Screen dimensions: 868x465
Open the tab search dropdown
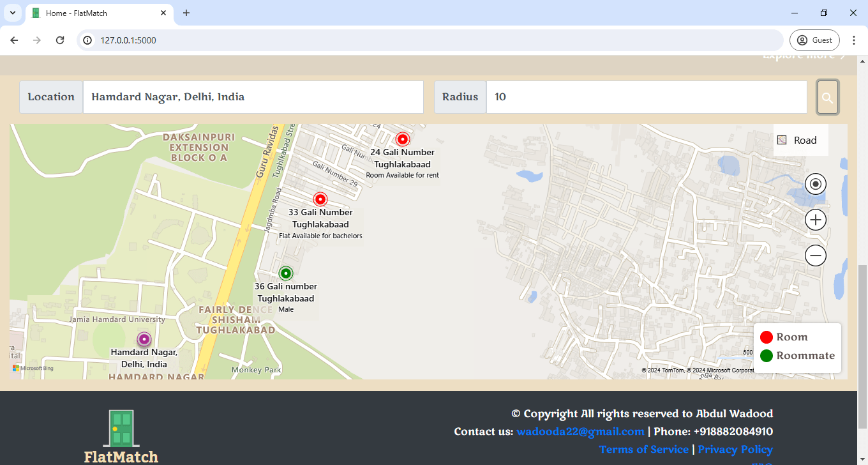click(12, 13)
